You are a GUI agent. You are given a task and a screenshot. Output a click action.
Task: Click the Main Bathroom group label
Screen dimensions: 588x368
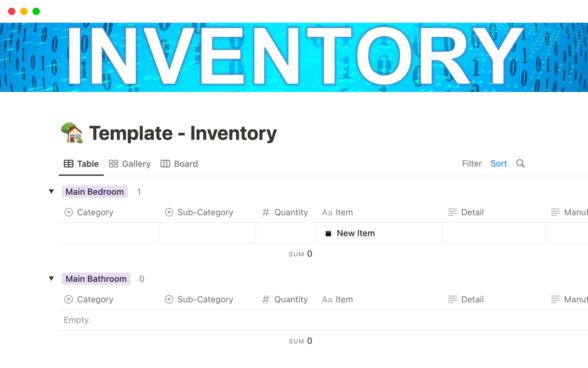click(x=96, y=278)
